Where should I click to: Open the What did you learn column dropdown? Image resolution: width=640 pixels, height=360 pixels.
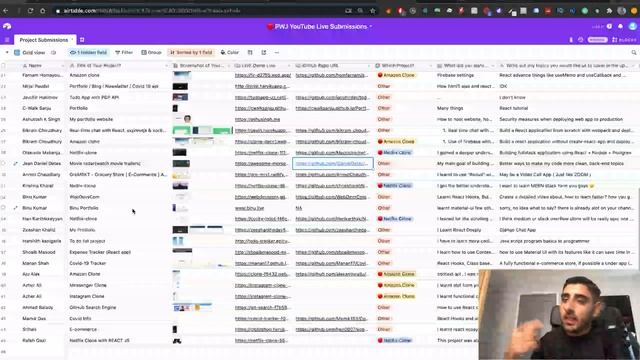click(493, 65)
